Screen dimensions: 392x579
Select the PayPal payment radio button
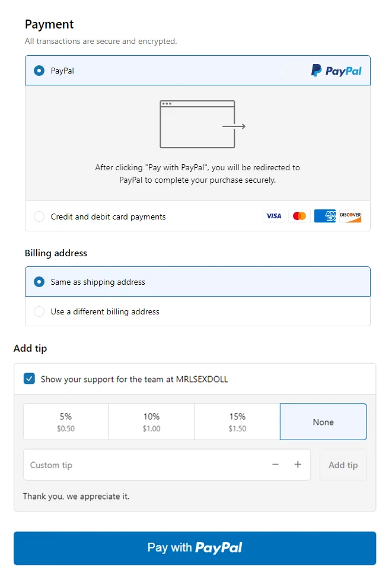point(39,71)
